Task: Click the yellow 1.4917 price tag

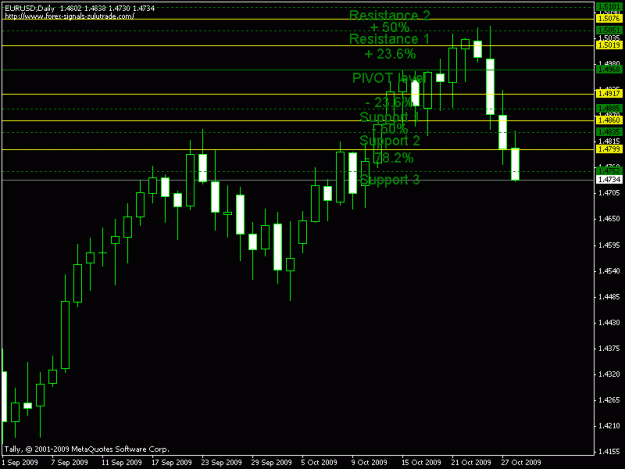Action: (609, 94)
